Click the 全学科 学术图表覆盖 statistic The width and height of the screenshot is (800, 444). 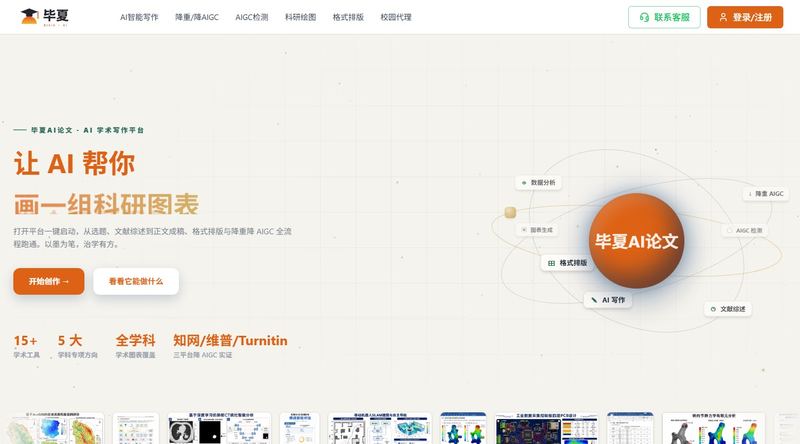tap(136, 347)
